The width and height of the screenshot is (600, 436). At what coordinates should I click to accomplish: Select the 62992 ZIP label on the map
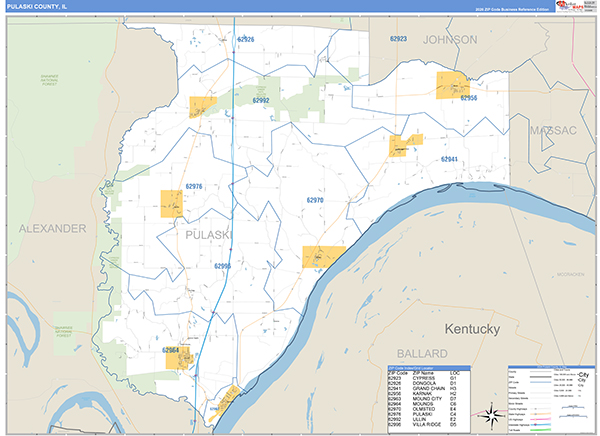(x=261, y=100)
